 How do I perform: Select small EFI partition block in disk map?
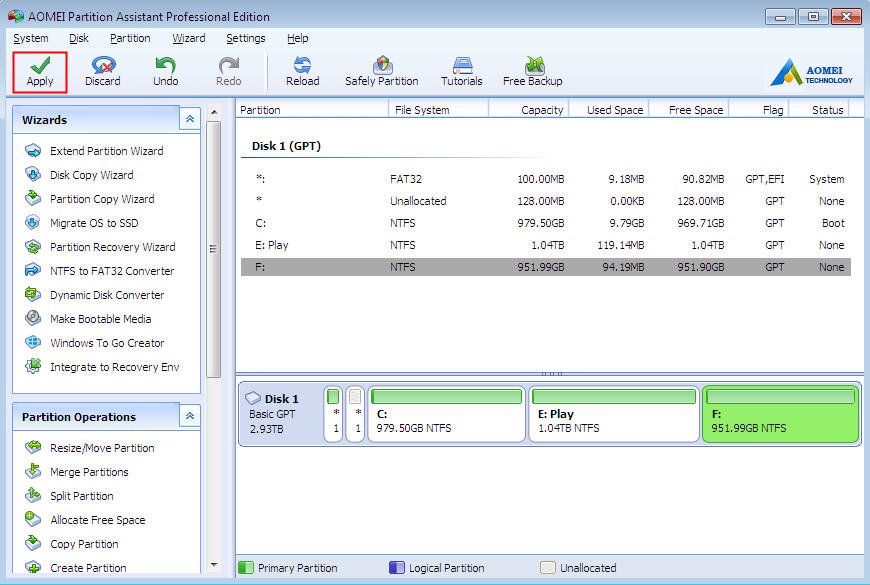[x=333, y=414]
